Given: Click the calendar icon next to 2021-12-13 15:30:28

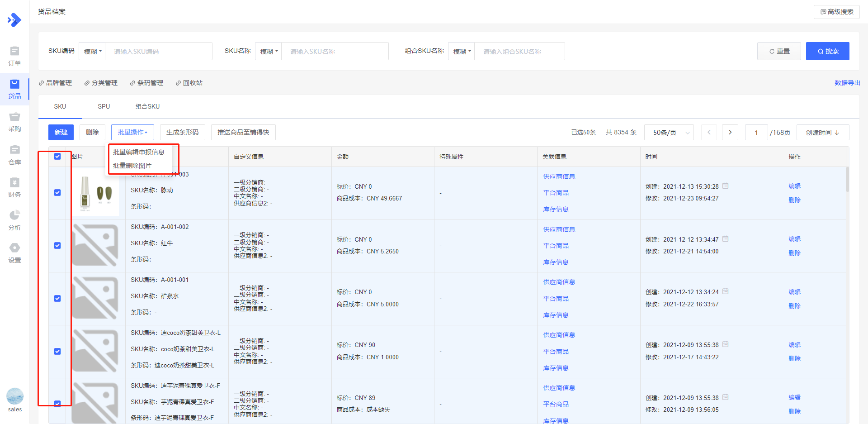Looking at the screenshot, I should (x=726, y=186).
